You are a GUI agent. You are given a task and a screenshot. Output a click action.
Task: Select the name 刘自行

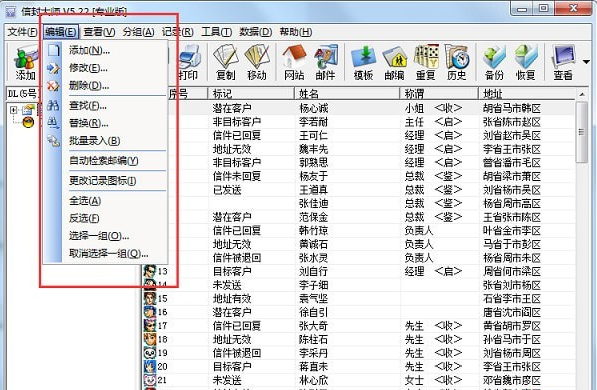coord(314,272)
